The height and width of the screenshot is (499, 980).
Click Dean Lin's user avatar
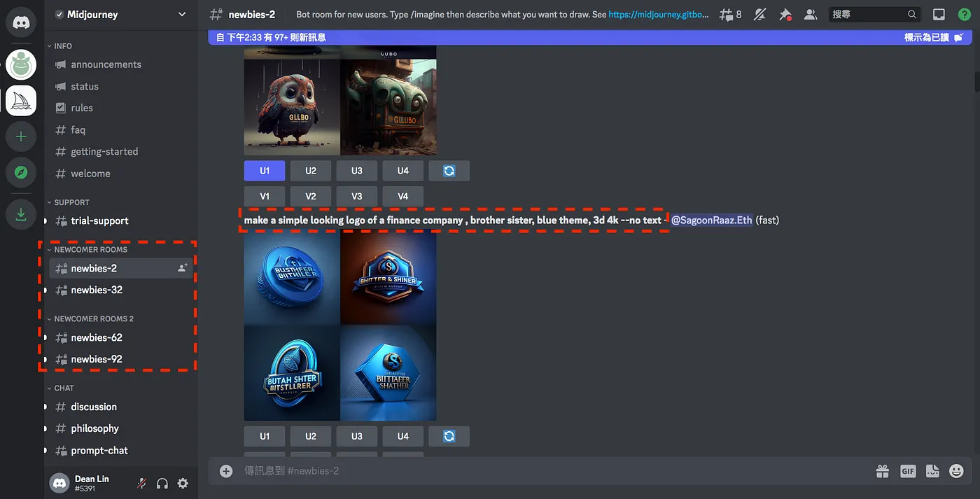point(59,483)
